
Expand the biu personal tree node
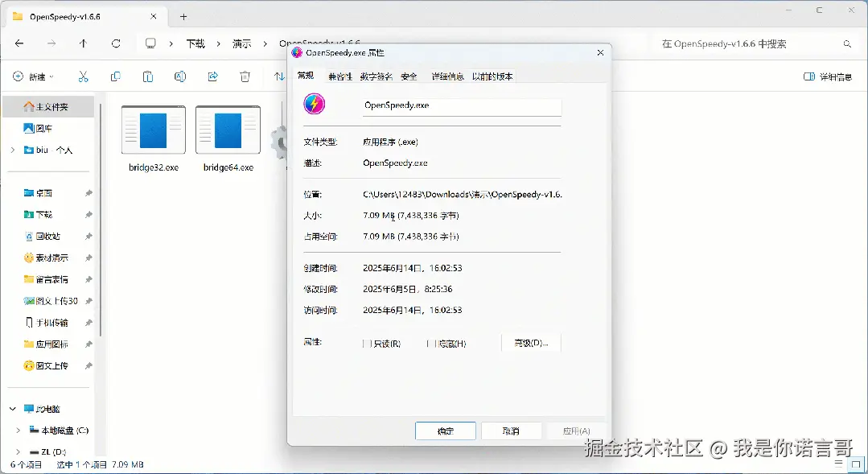pyautogui.click(x=13, y=150)
